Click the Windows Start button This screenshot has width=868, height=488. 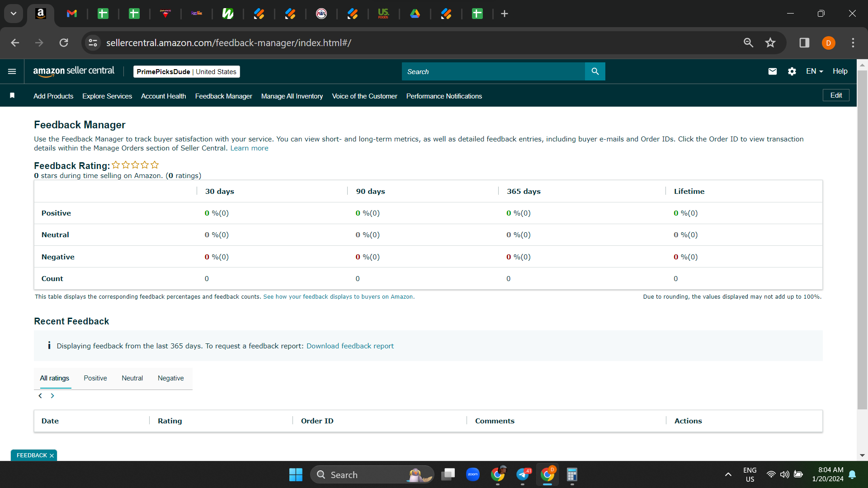(x=296, y=474)
